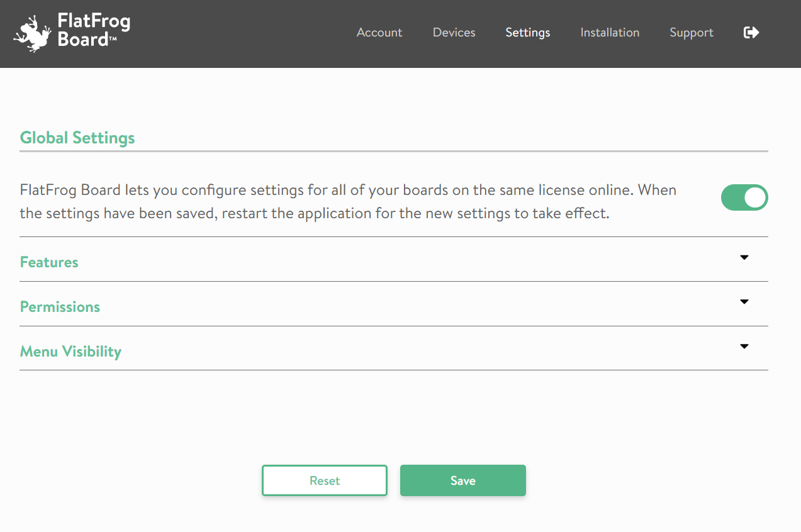
Task: Expand Permissions using its triangle arrow
Action: [744, 302]
